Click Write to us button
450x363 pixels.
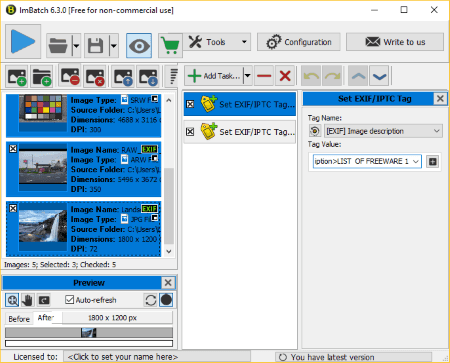point(395,42)
